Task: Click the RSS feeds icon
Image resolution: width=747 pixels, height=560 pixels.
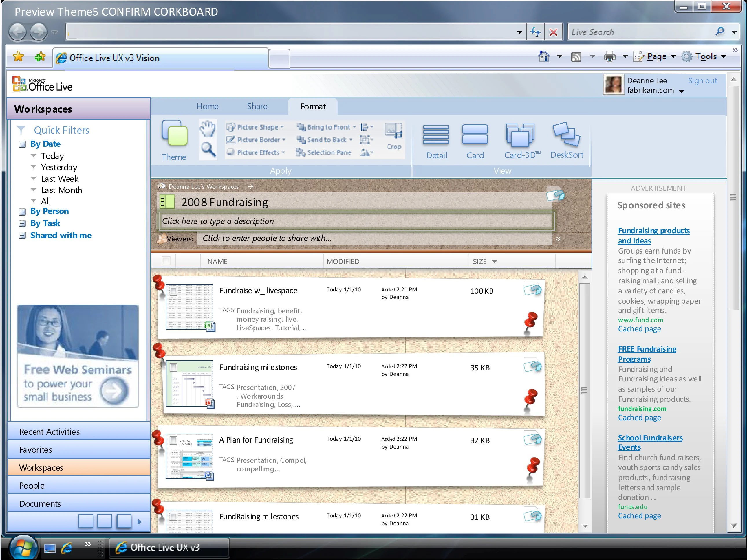Action: tap(576, 57)
